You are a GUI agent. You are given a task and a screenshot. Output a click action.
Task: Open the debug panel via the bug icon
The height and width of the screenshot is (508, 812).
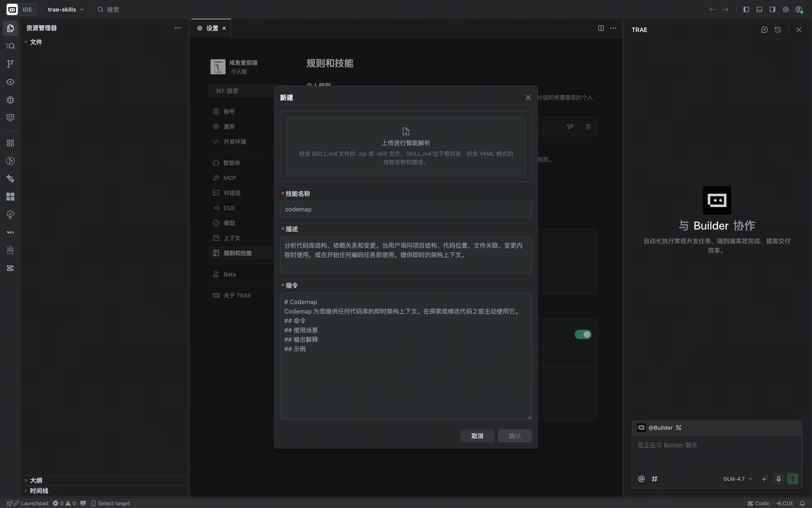pyautogui.click(x=10, y=100)
